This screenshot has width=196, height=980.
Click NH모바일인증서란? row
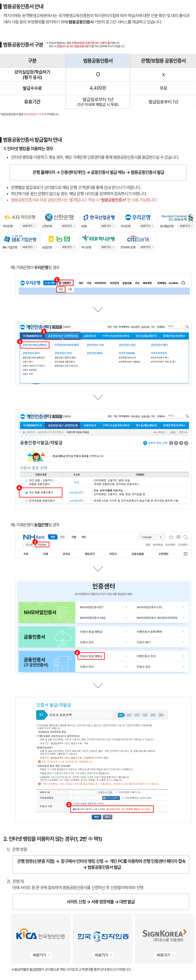(x=103, y=607)
